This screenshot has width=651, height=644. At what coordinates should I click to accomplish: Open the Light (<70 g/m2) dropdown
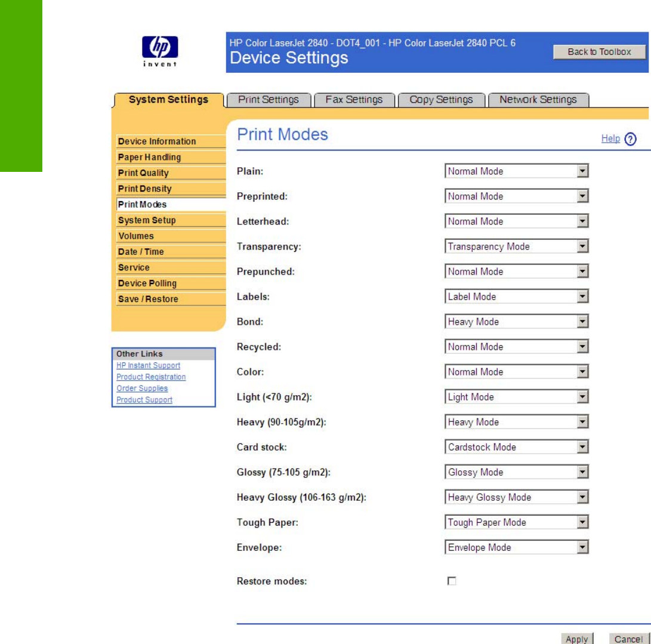[x=517, y=397]
